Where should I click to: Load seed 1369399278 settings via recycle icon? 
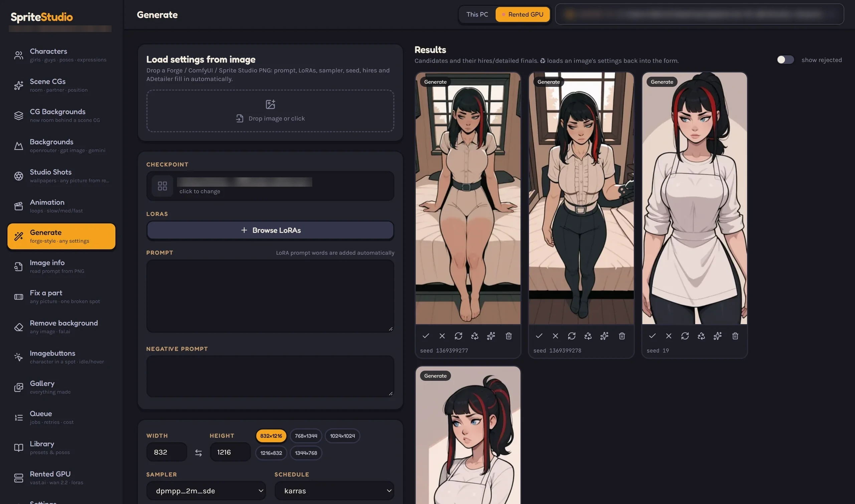point(588,336)
